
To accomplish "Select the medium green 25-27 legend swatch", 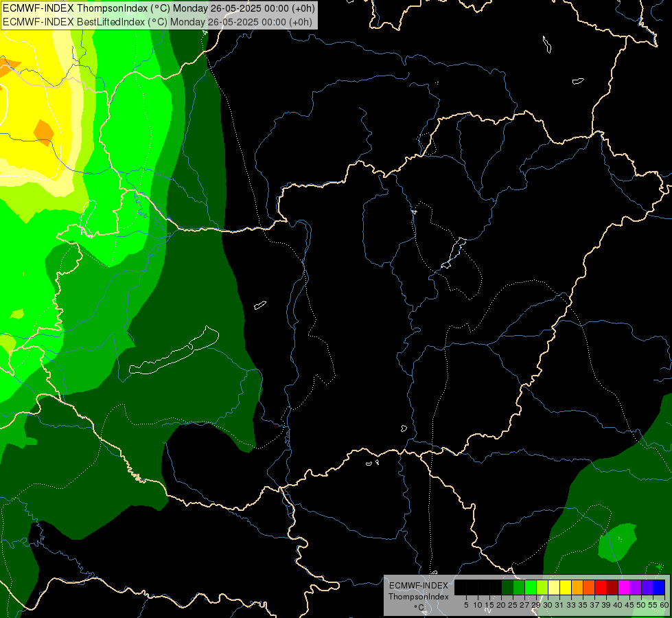I will coord(518,587).
